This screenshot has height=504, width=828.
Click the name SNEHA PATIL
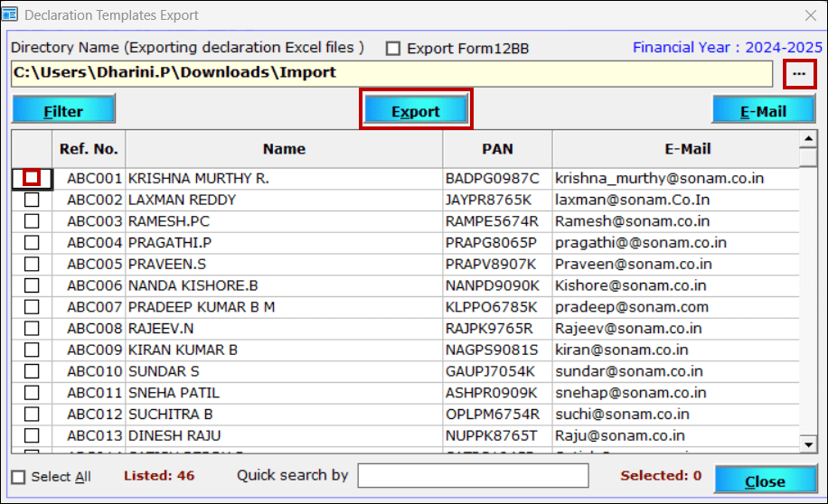point(174,393)
